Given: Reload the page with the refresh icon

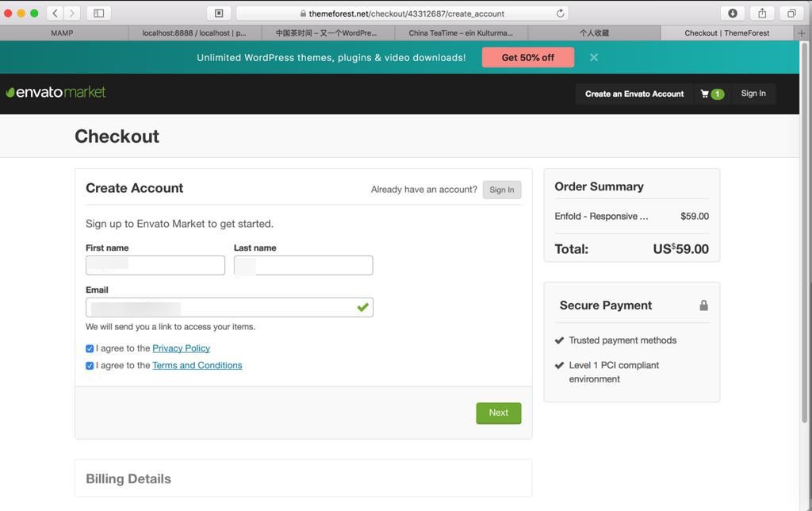Looking at the screenshot, I should click(560, 13).
